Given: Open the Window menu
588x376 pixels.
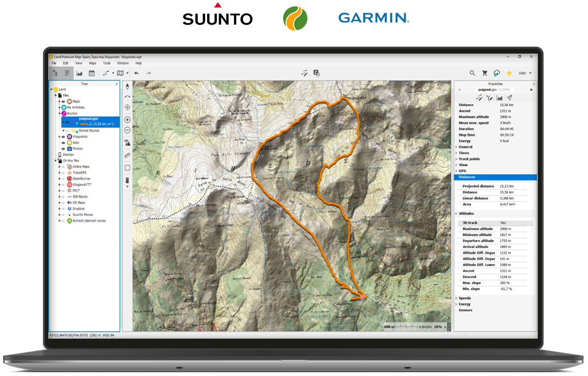Looking at the screenshot, I should pos(123,63).
